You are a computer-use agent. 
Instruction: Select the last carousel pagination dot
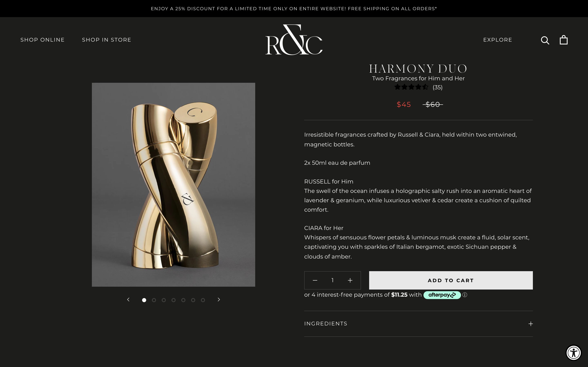pyautogui.click(x=203, y=300)
